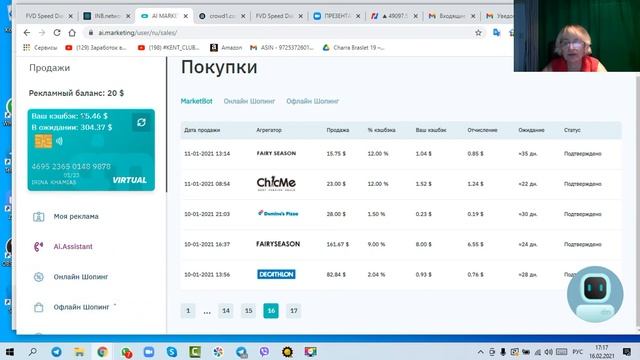Close the AI MARKETING browser tab

coord(186,16)
